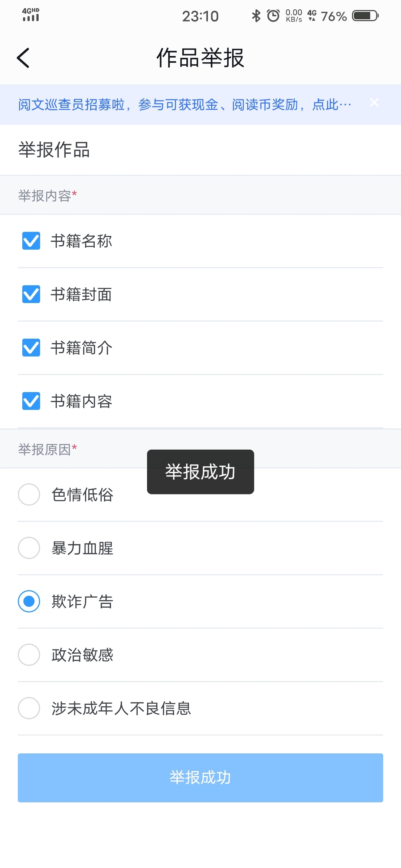
Task: Select the 暴力血腥 reason
Action: (29, 548)
